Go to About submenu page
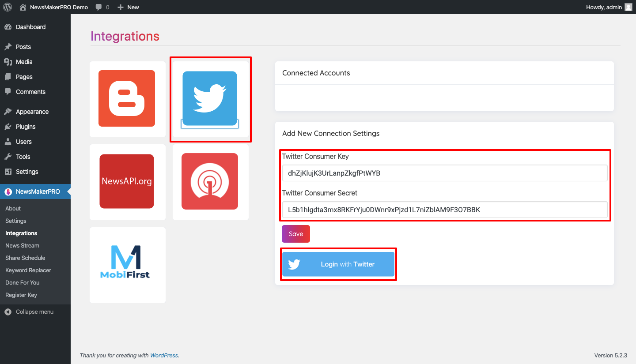Viewport: 636px width, 364px height. click(13, 208)
